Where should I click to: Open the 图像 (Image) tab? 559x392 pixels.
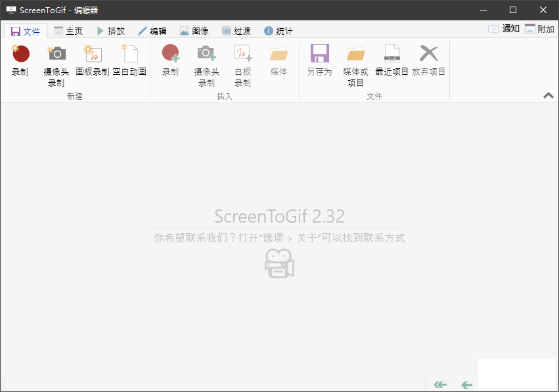194,31
